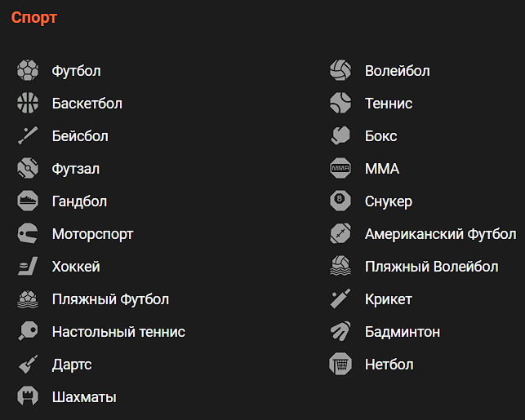
Task: Click the netball hoop icon
Action: [x=340, y=364]
